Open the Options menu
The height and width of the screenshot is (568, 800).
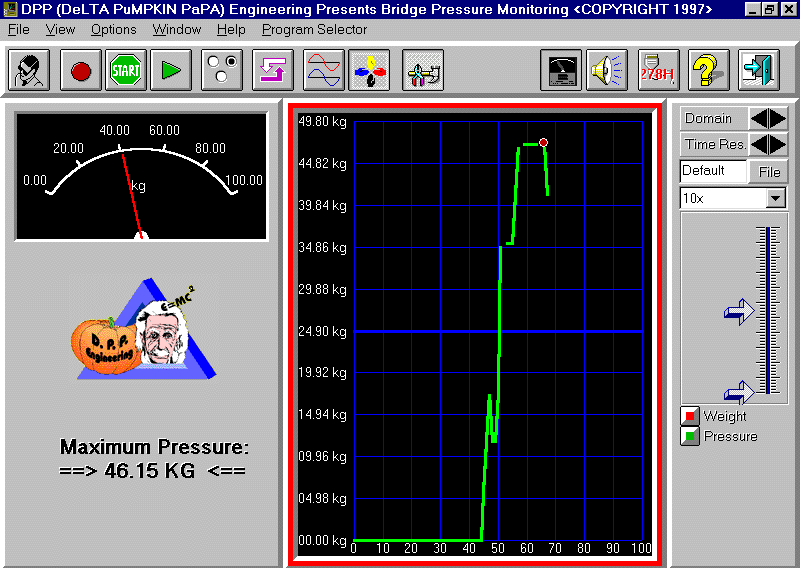(114, 30)
